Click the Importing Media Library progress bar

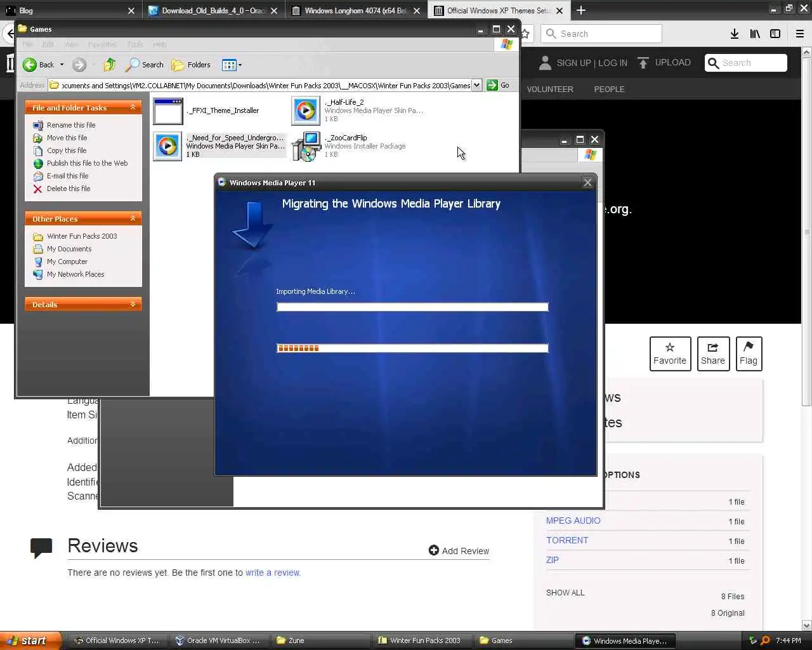[412, 307]
